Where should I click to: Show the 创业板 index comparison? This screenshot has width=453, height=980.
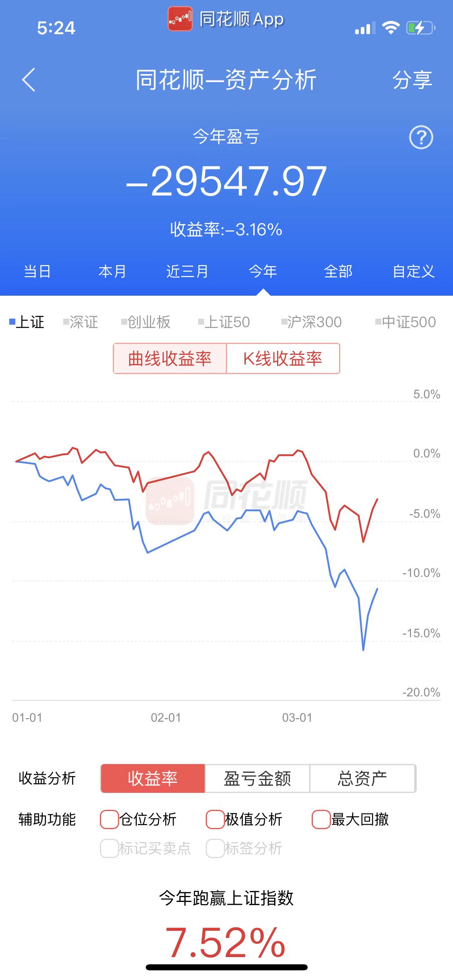coord(146,322)
